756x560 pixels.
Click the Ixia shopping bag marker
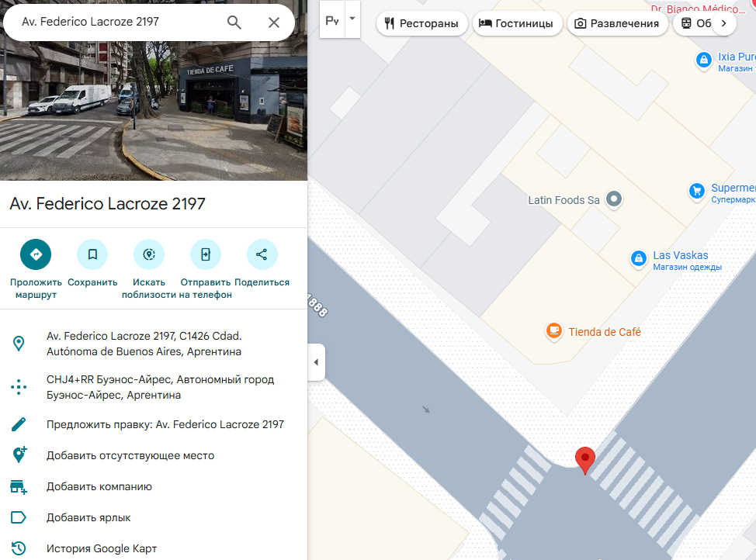704,60
